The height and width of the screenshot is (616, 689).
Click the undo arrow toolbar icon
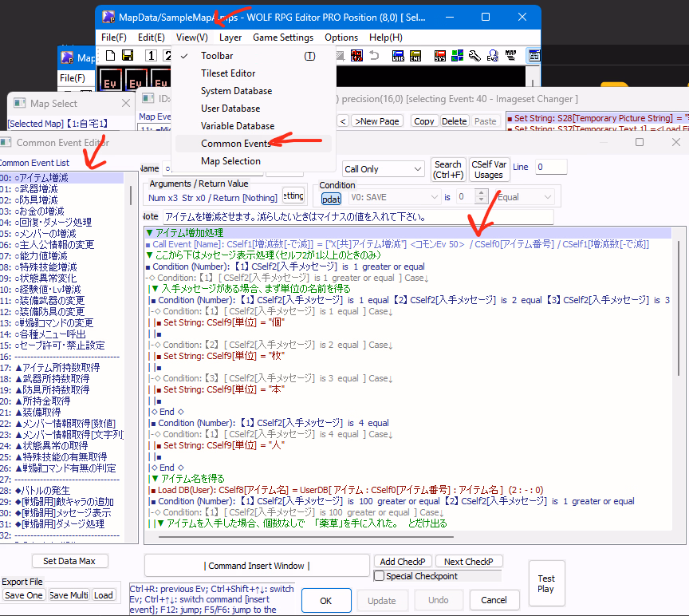(x=375, y=56)
